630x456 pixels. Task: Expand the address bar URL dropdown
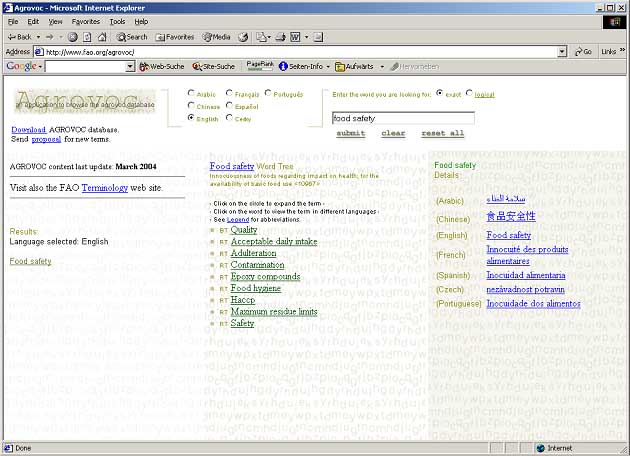pos(562,52)
